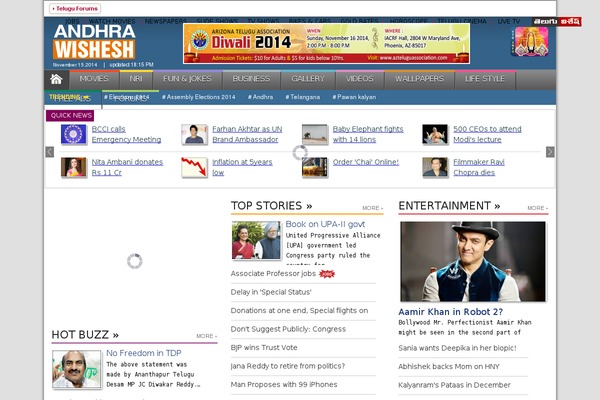
Task: Open Top Stories section heading
Action: tap(271, 206)
